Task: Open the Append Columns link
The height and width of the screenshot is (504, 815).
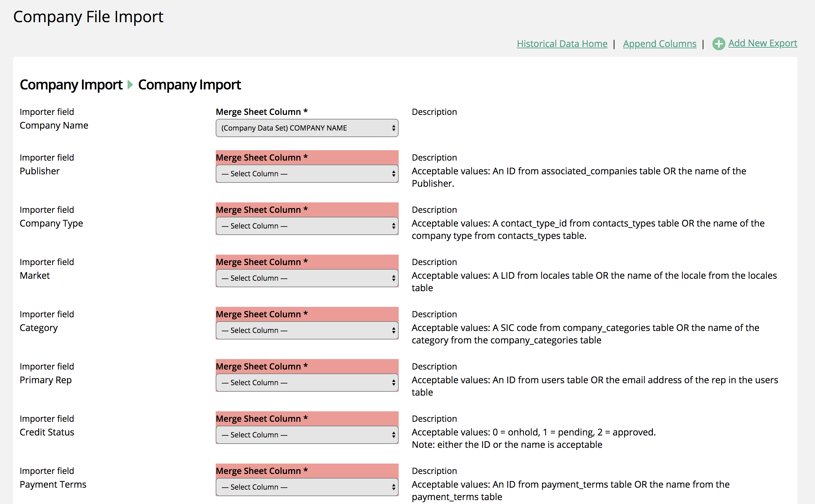Action: tap(659, 44)
